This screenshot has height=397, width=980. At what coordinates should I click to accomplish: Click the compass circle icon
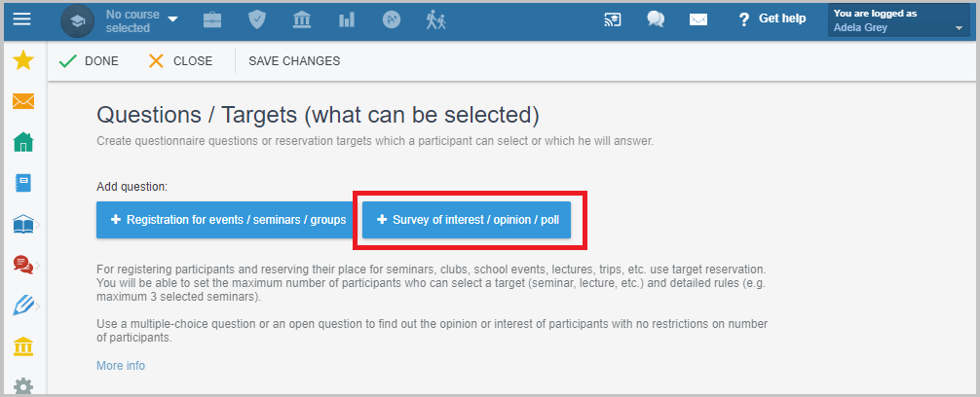click(x=392, y=20)
